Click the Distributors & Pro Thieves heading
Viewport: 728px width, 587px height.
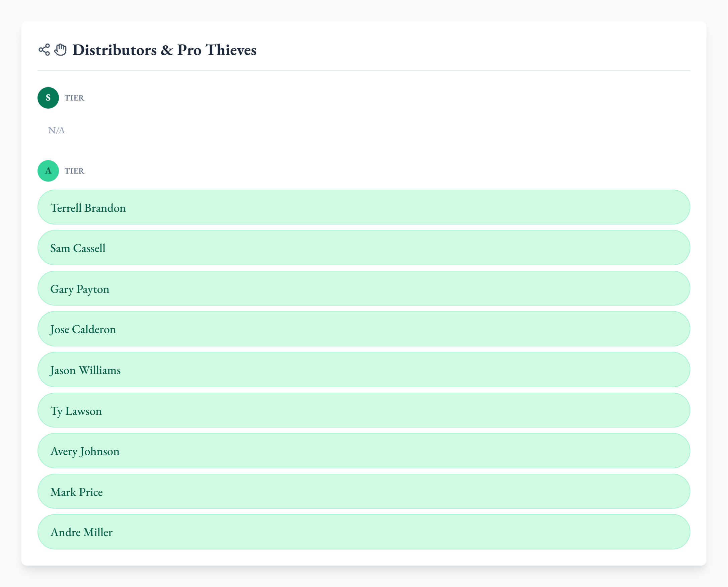tap(164, 50)
